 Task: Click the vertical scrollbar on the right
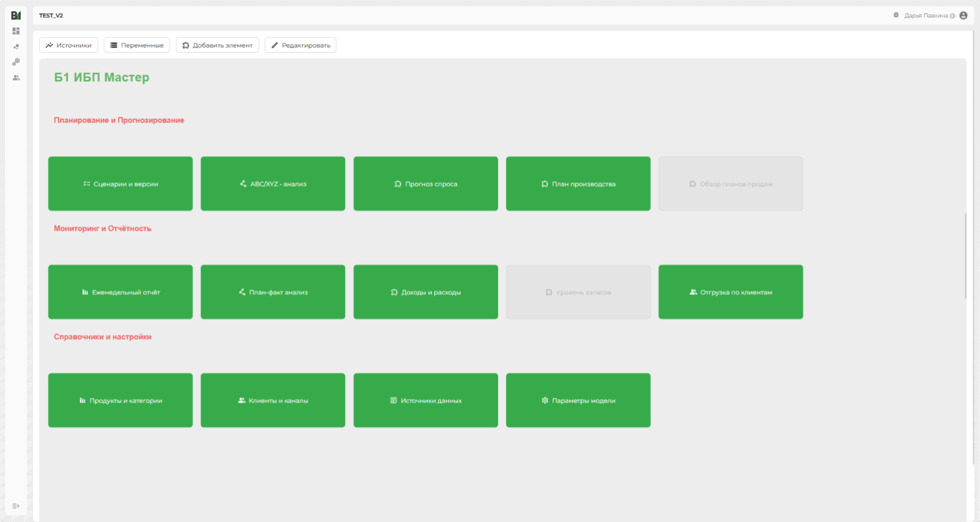[x=966, y=256]
